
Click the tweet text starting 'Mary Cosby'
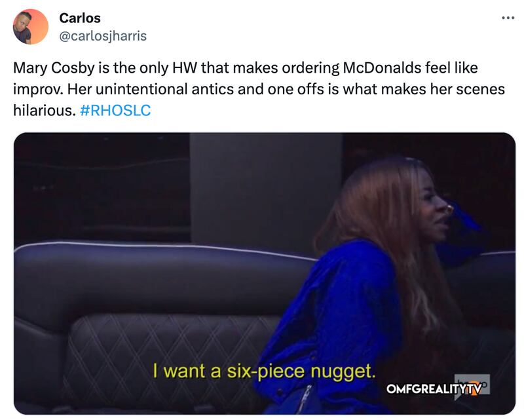pyautogui.click(x=259, y=89)
